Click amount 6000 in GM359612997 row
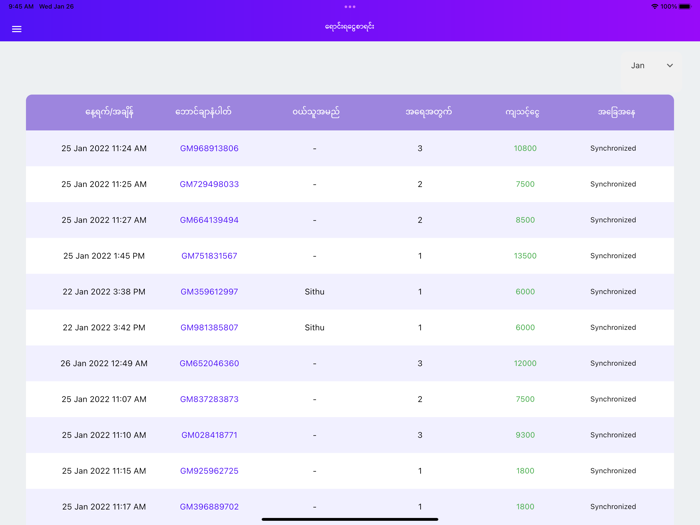This screenshot has width=700, height=525. 525,292
